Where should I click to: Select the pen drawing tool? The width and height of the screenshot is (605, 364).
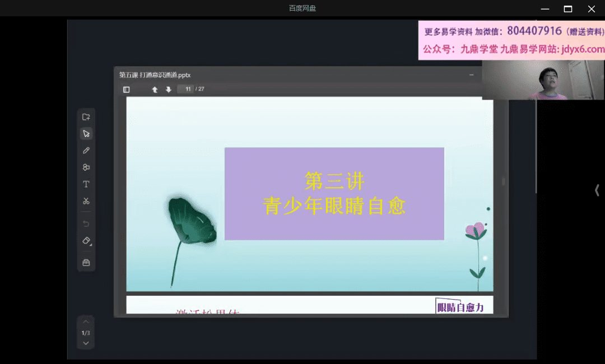point(86,151)
